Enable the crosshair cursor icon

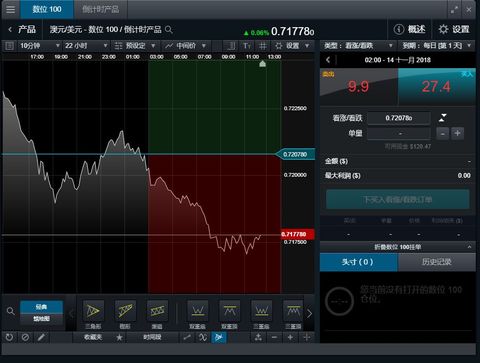[x=307, y=337]
